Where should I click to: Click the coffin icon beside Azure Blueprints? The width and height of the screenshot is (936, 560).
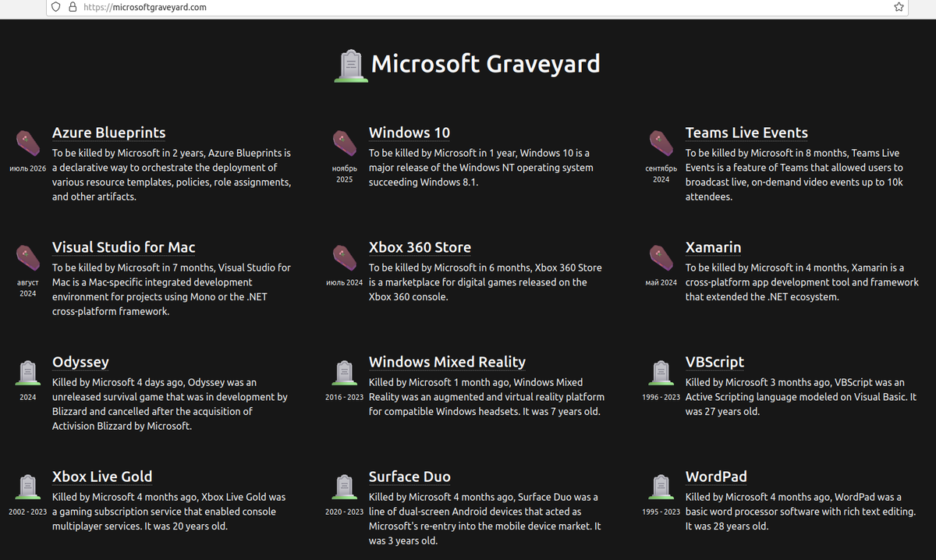pyautogui.click(x=28, y=144)
